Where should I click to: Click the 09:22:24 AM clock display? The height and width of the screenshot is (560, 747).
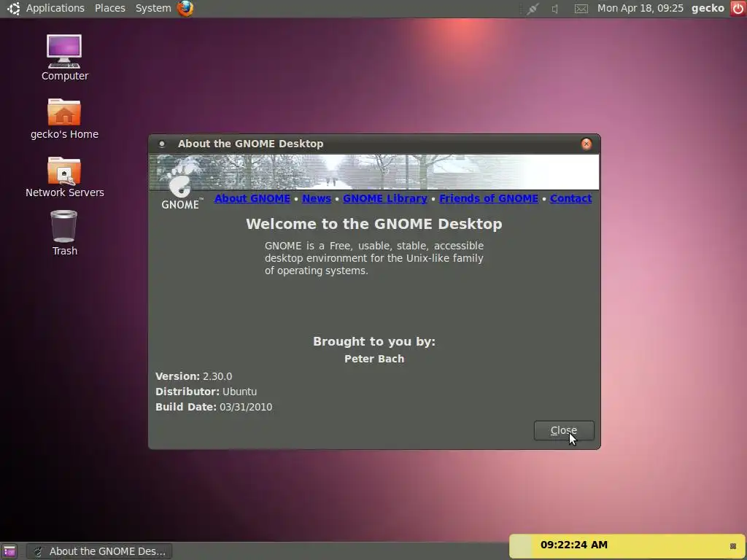click(574, 545)
